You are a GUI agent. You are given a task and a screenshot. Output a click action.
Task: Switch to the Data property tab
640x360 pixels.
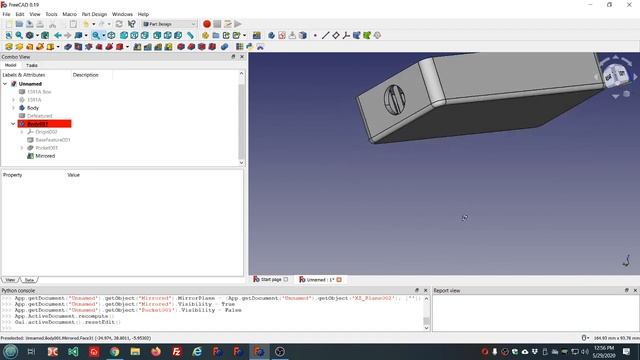pos(29,280)
